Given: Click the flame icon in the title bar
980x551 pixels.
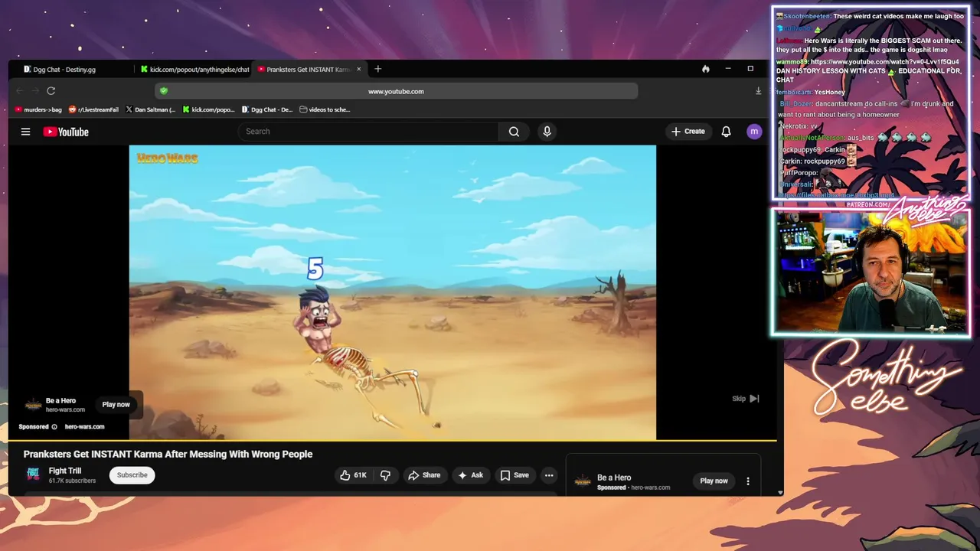Looking at the screenshot, I should coord(705,69).
